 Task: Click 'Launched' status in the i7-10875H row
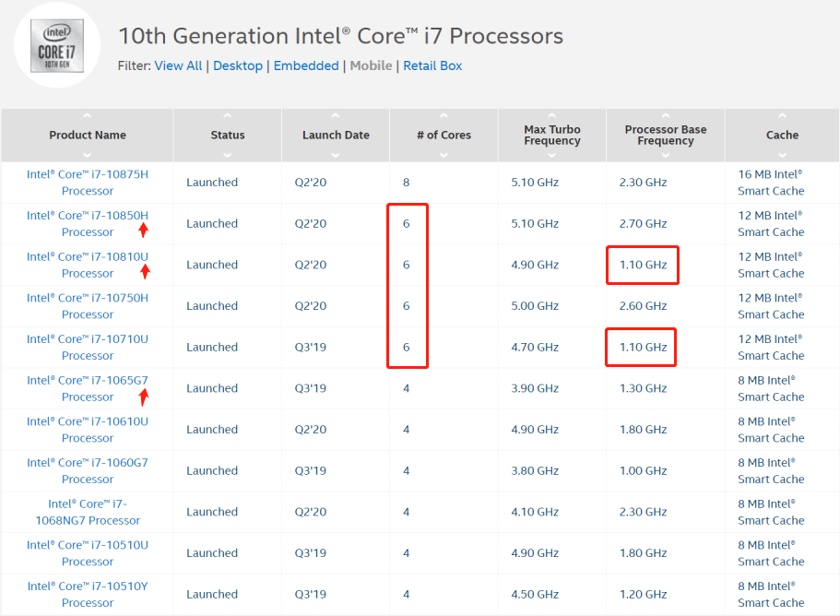click(x=212, y=183)
